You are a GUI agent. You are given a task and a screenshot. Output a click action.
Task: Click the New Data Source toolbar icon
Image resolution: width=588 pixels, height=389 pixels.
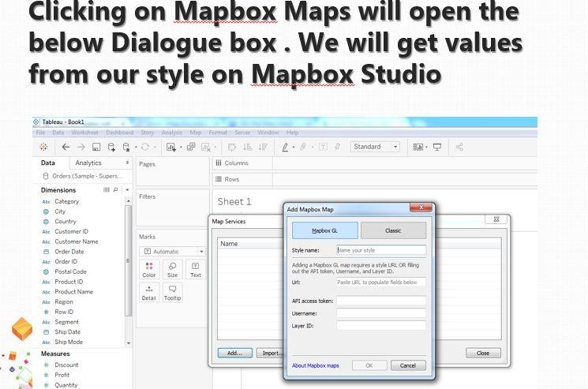click(x=111, y=147)
